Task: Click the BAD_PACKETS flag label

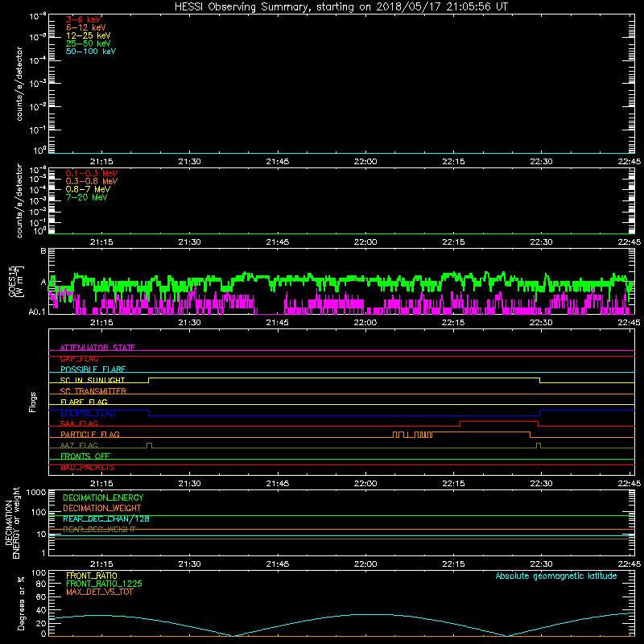Action: [88, 467]
